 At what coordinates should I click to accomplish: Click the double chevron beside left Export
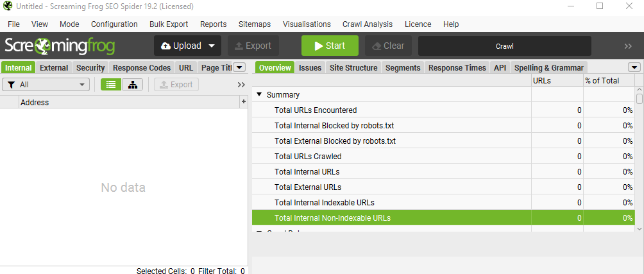(241, 85)
